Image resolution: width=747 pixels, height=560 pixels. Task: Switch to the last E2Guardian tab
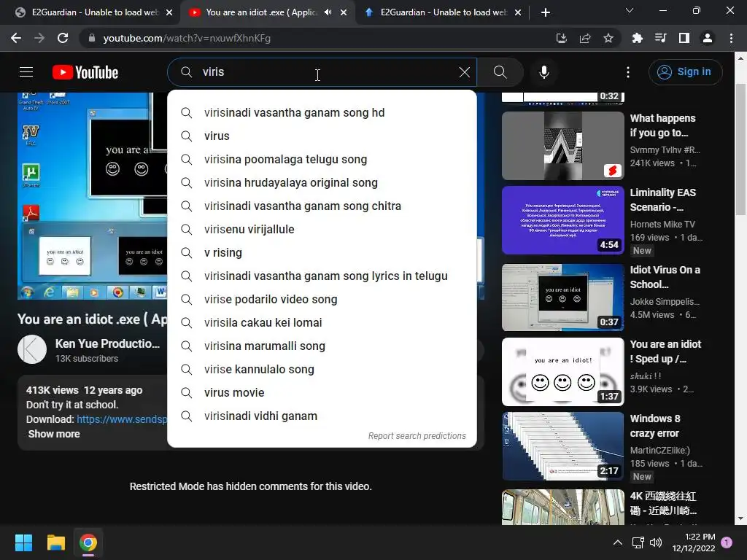click(x=443, y=12)
